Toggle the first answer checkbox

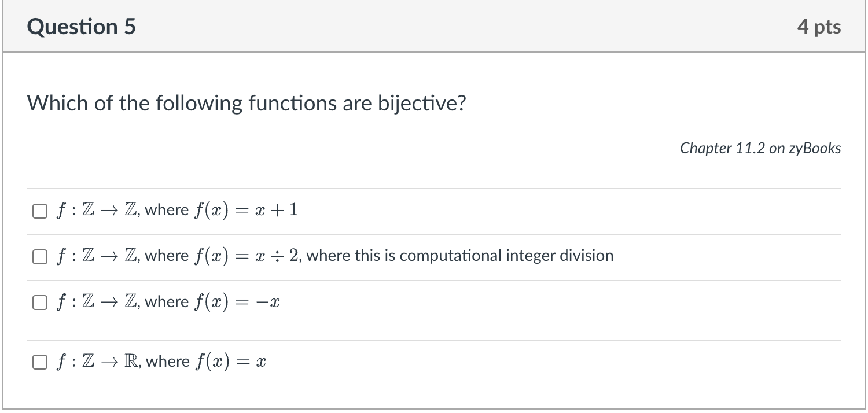point(39,211)
